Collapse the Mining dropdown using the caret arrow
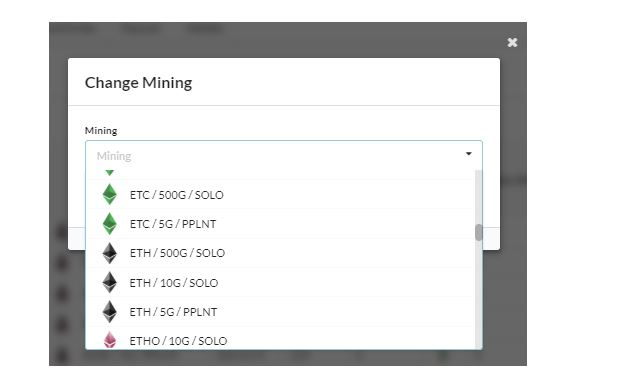625x376 pixels. click(469, 154)
